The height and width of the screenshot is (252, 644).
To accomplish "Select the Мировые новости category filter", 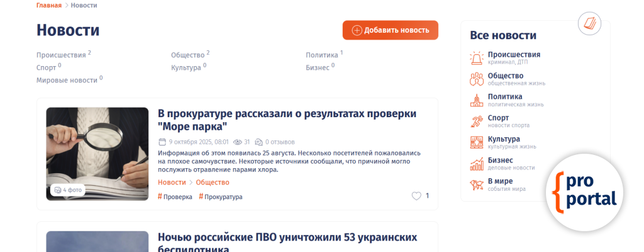I will 67,80.
